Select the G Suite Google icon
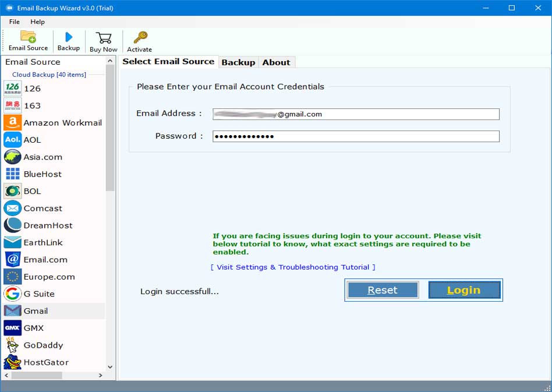The width and height of the screenshot is (552, 392). pos(13,294)
